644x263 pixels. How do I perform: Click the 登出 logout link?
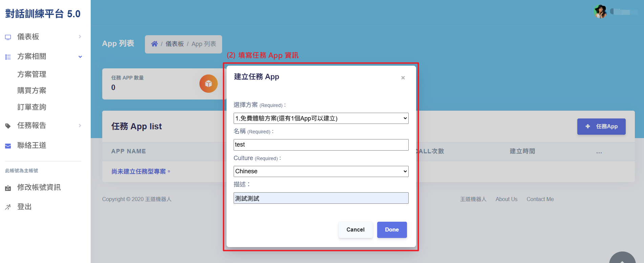point(24,207)
